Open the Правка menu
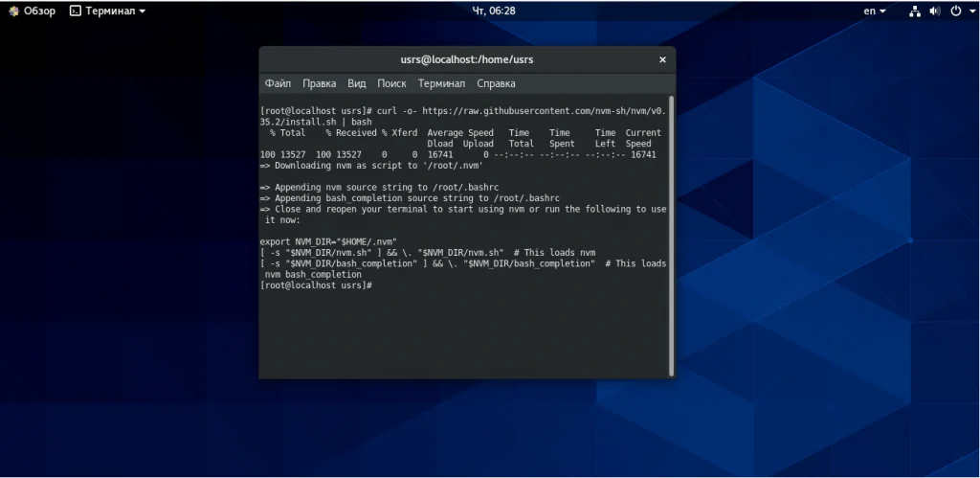This screenshot has width=980, height=478. pyautogui.click(x=320, y=83)
